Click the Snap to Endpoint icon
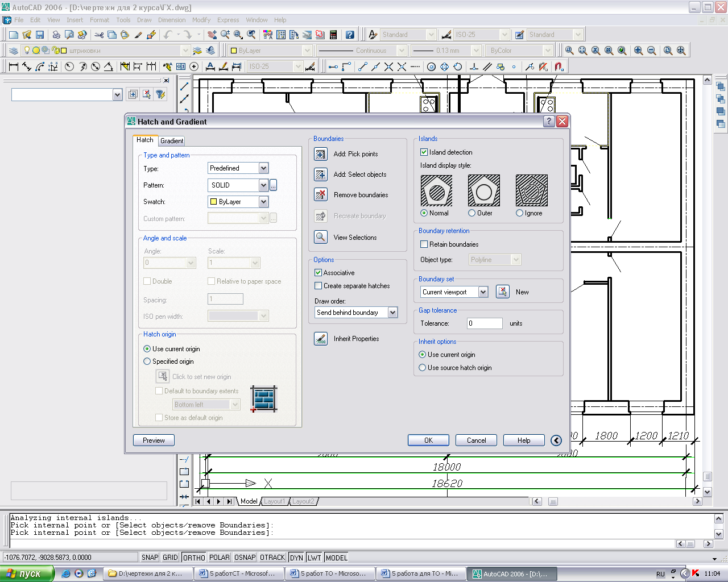Image resolution: width=728 pixels, height=582 pixels. pyautogui.click(x=362, y=66)
